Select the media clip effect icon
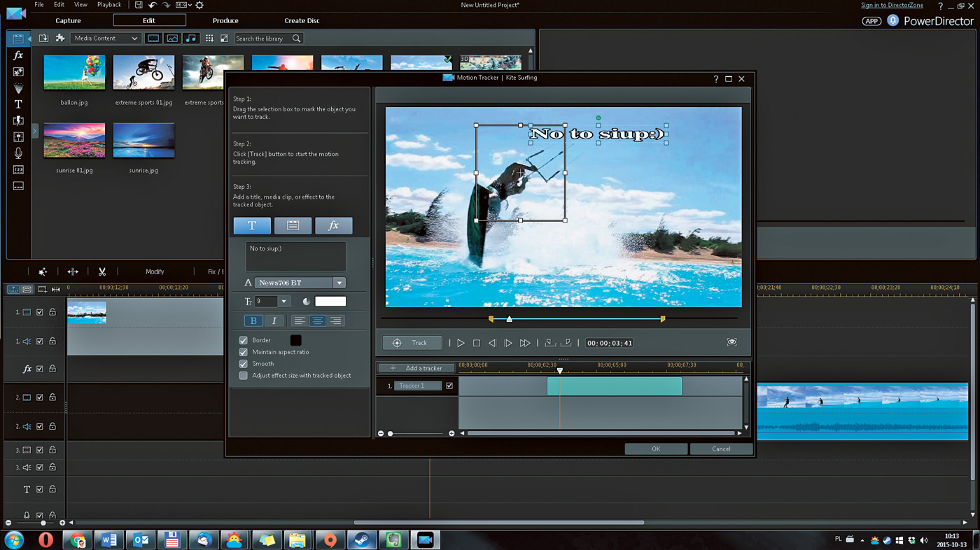Image resolution: width=980 pixels, height=550 pixels. click(293, 225)
